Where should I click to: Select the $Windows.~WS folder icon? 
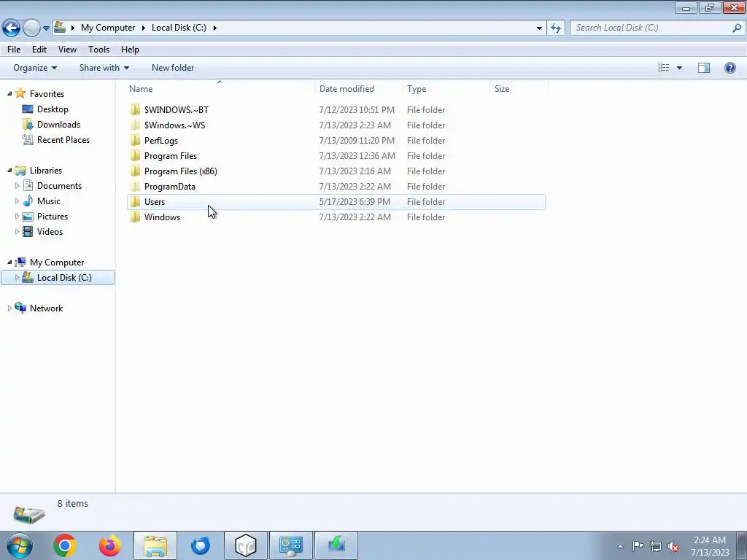(x=135, y=125)
